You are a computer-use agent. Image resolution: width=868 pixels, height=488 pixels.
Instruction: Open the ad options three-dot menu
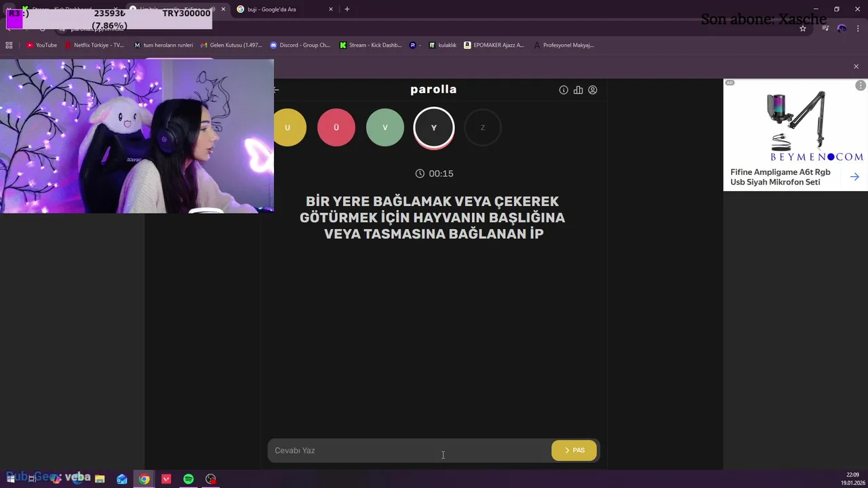(x=861, y=85)
